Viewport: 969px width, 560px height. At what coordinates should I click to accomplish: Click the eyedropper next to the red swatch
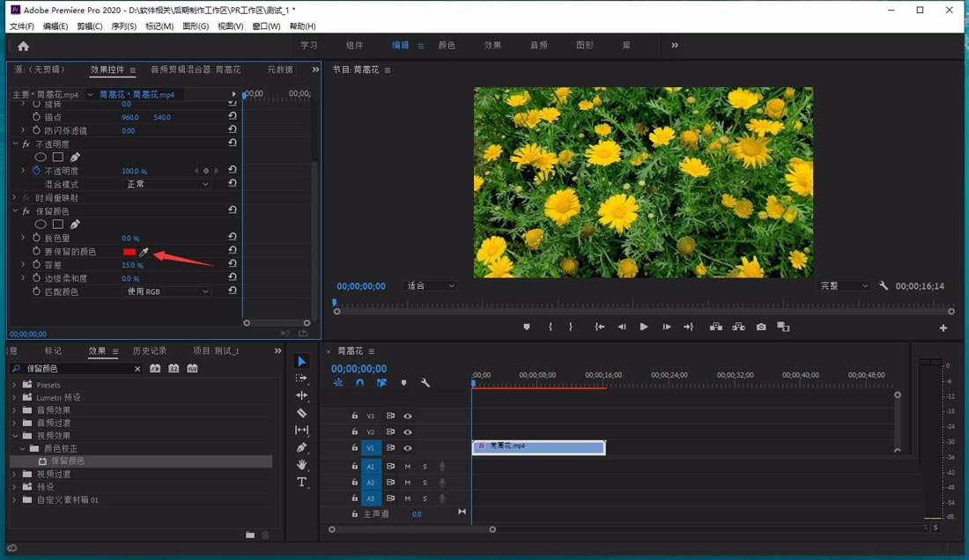(144, 252)
